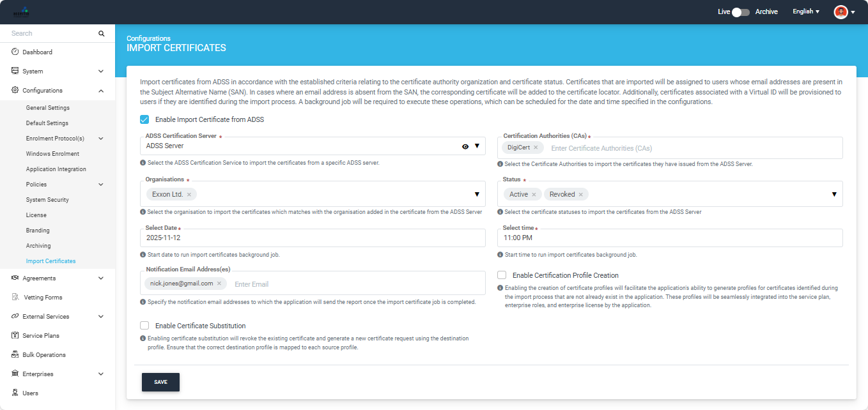Open the Windows Enrolment menu item
Image resolution: width=868 pixels, height=410 pixels.
click(x=52, y=154)
